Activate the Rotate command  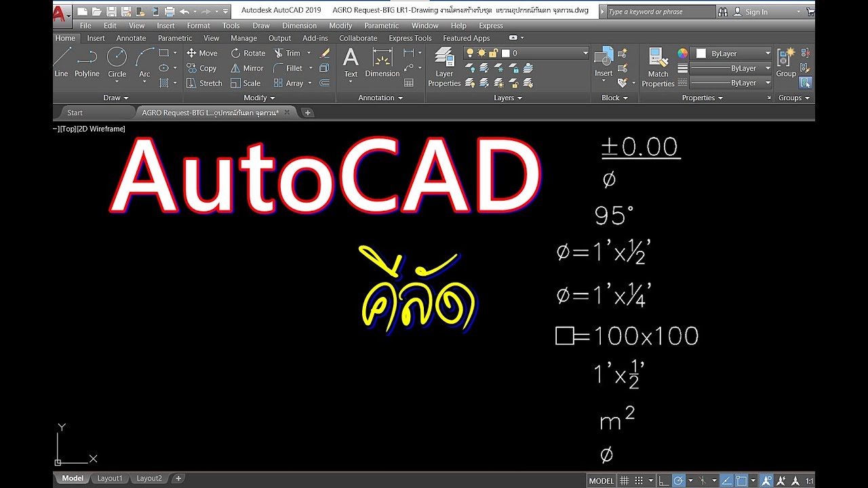tap(248, 53)
